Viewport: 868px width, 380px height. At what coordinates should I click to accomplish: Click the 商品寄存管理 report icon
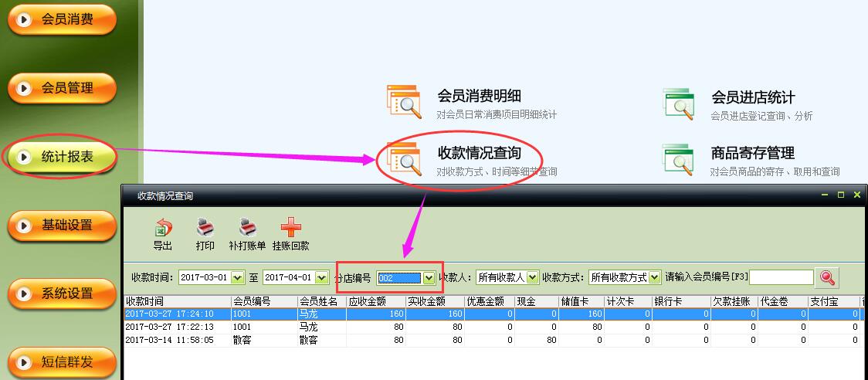[x=679, y=160]
